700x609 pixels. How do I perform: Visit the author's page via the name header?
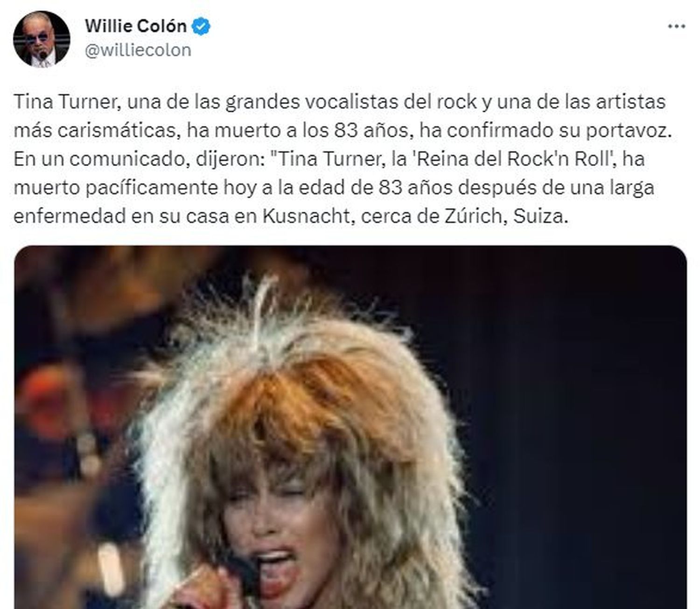tap(135, 26)
